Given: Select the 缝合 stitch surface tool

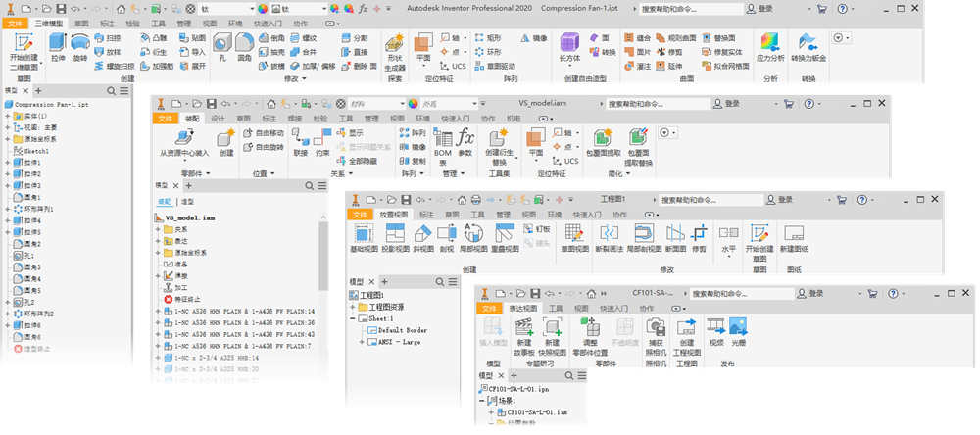Looking at the screenshot, I should point(638,38).
